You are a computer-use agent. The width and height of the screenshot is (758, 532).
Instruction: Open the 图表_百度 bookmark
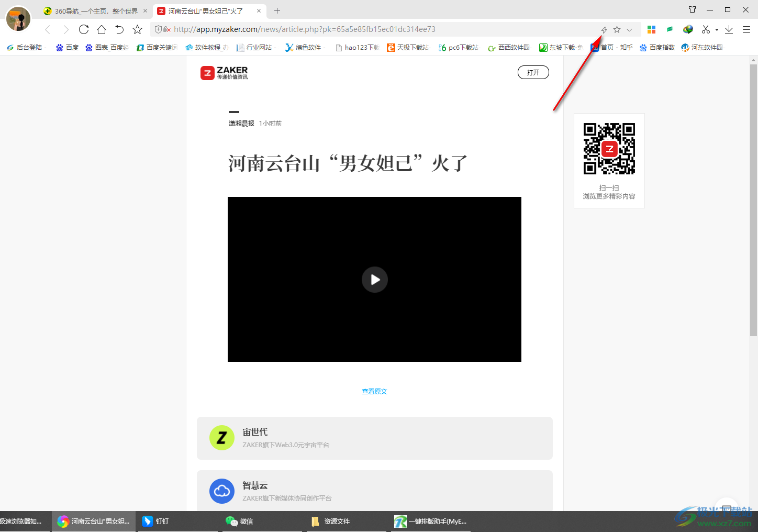click(107, 48)
